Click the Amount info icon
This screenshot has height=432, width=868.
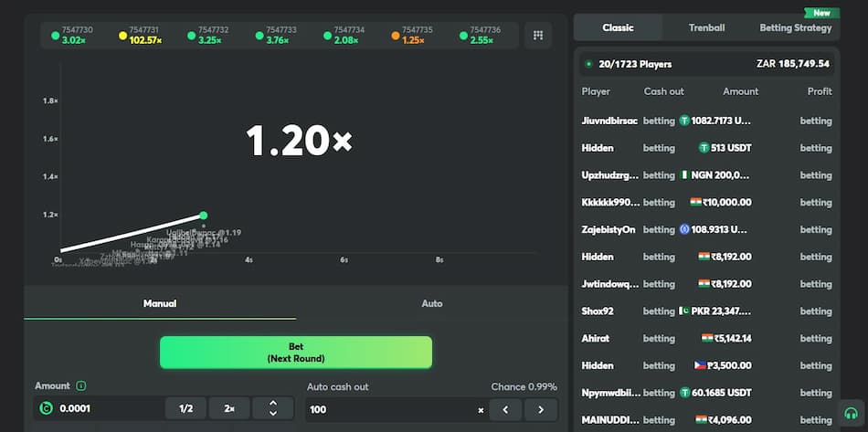coord(80,385)
